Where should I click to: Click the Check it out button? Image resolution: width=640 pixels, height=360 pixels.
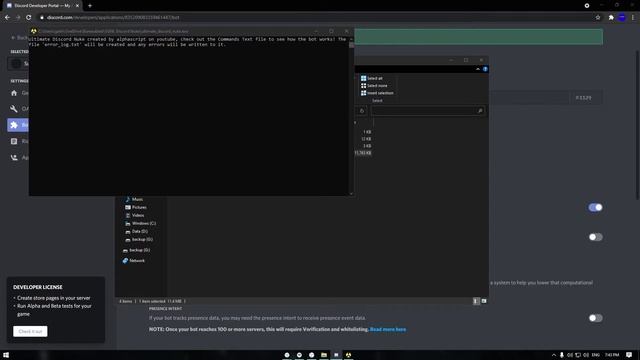tap(30, 331)
